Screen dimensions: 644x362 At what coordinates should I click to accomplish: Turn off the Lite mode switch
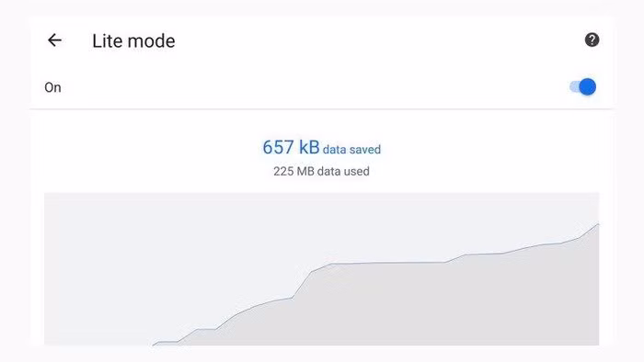(582, 87)
